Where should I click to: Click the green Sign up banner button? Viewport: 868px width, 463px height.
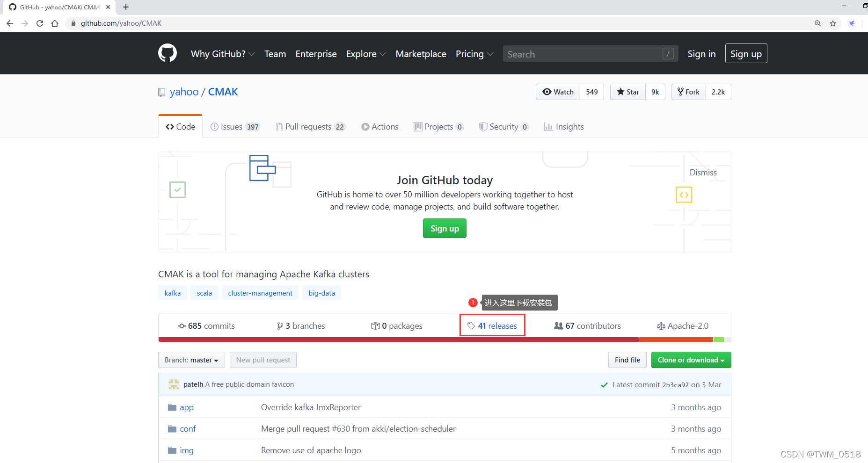coord(445,229)
